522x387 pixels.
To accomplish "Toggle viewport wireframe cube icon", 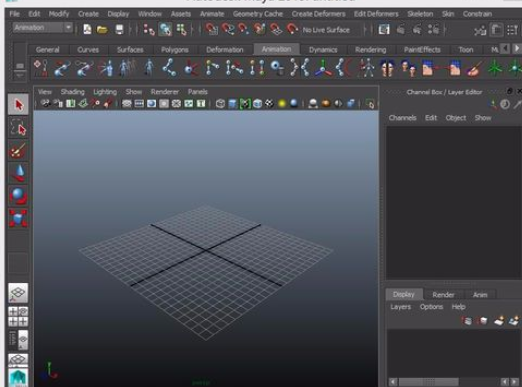I will tap(220, 104).
